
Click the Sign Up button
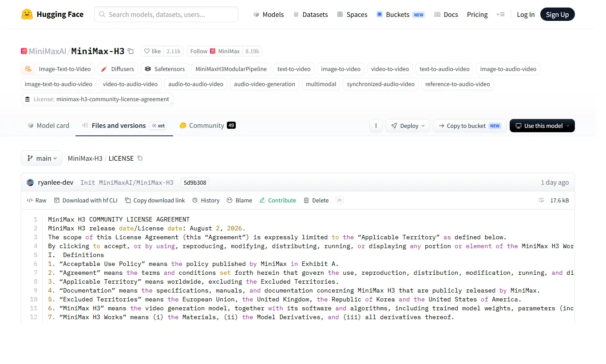pyautogui.click(x=558, y=14)
